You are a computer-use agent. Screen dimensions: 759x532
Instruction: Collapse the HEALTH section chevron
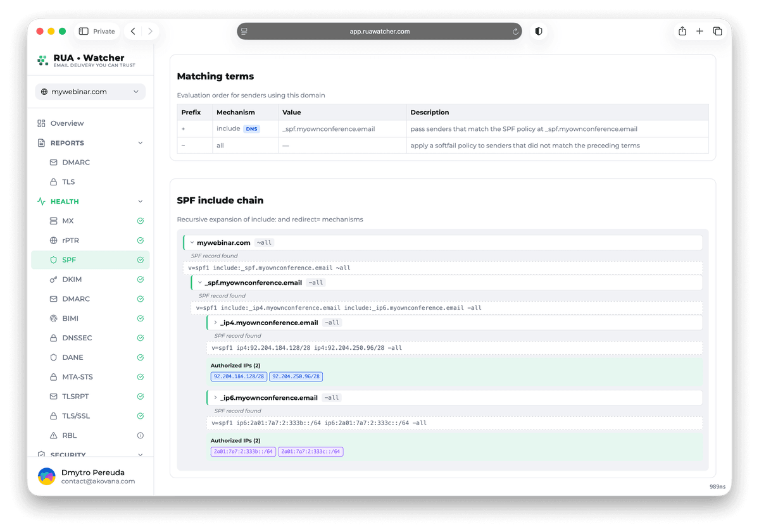pos(141,202)
